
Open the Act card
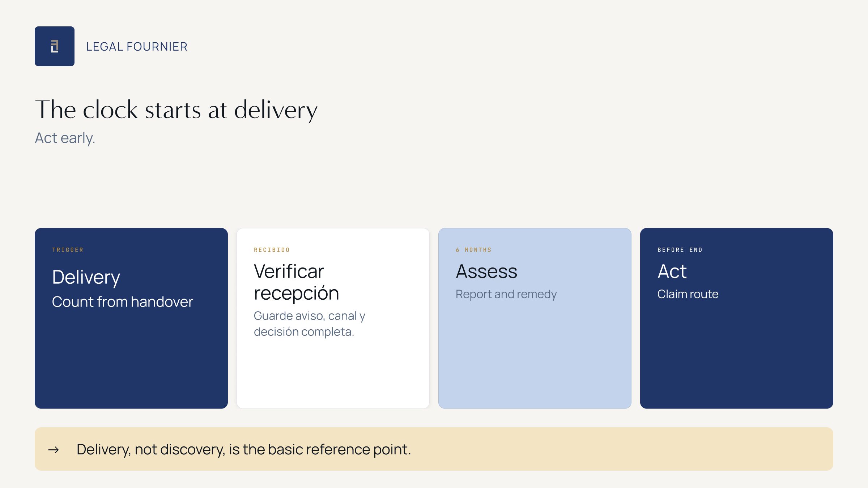tap(737, 318)
